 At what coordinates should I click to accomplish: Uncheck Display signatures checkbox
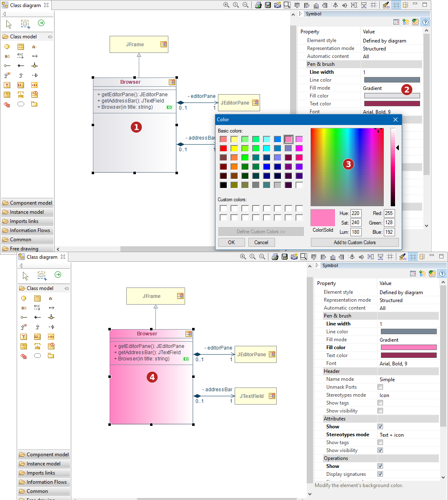[380, 474]
